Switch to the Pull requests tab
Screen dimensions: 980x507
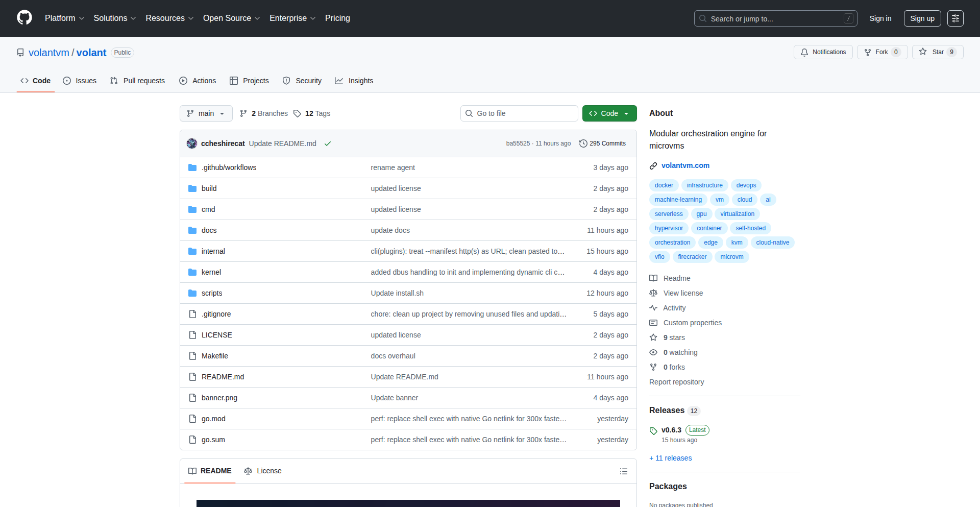tap(138, 81)
